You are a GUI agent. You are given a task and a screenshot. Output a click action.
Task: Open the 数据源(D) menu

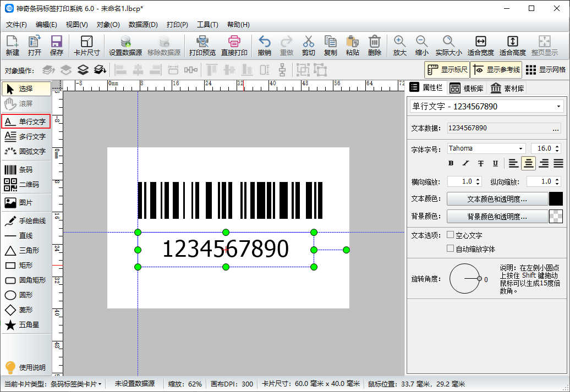tap(143, 25)
